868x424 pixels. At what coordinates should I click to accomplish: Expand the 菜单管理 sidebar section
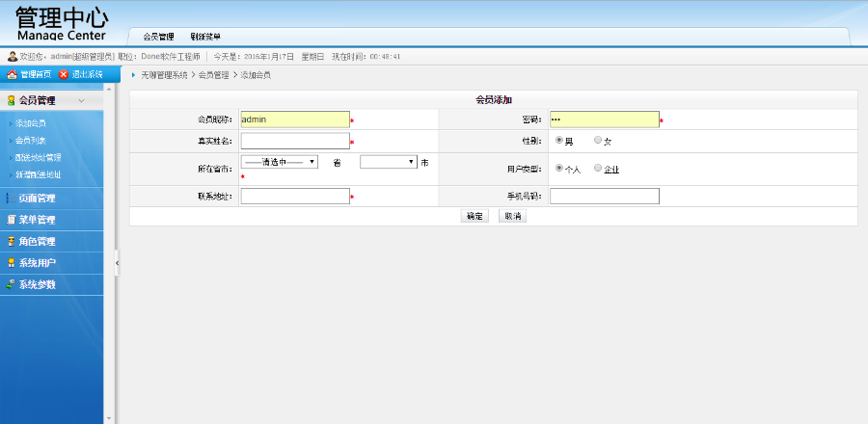click(x=51, y=220)
